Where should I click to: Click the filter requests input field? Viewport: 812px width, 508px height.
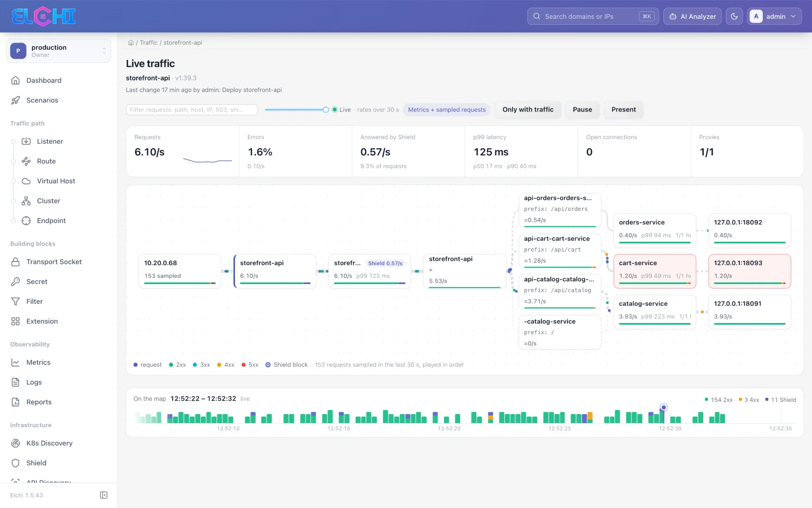click(x=192, y=110)
